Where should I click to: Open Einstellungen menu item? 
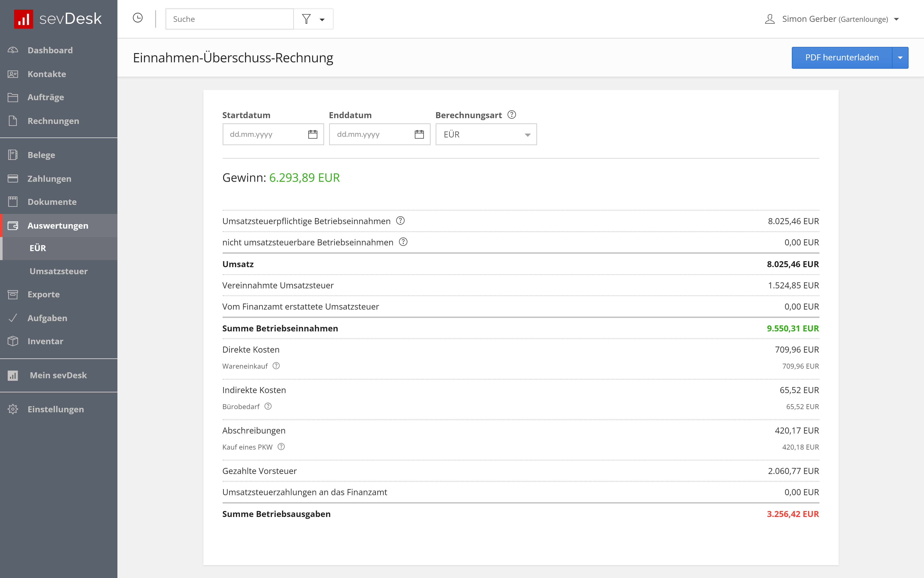[x=58, y=409]
